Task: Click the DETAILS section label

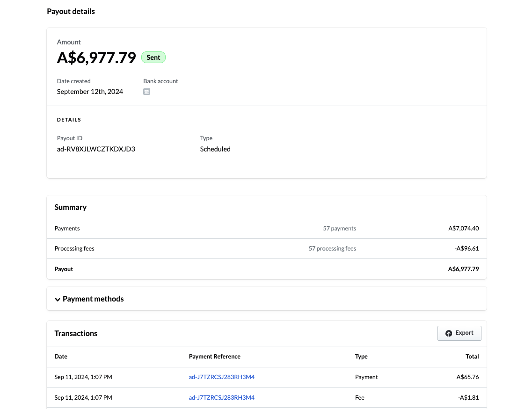Action: (x=69, y=120)
